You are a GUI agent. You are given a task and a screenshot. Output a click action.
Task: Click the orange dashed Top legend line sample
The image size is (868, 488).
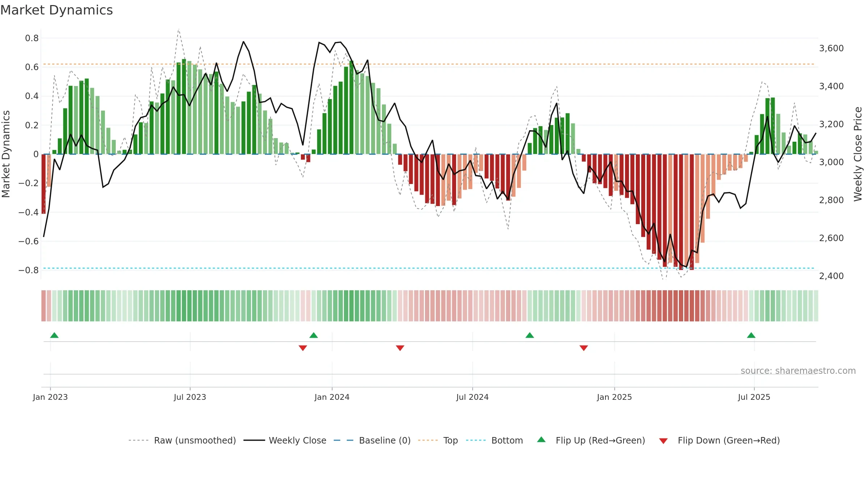click(x=428, y=440)
